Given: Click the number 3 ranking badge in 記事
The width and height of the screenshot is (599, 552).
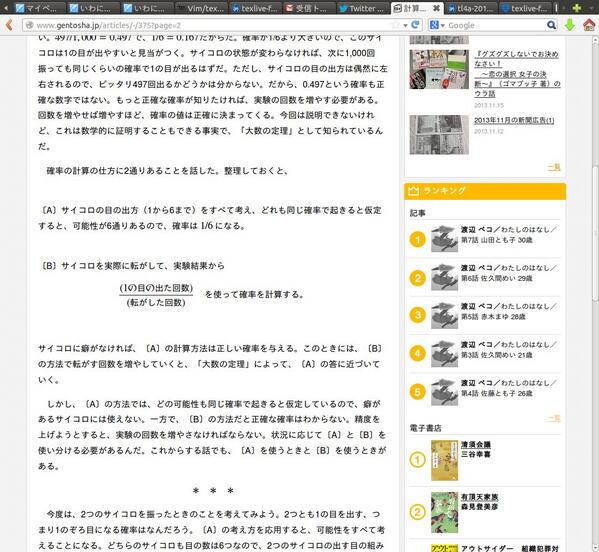Looking at the screenshot, I should [x=418, y=315].
